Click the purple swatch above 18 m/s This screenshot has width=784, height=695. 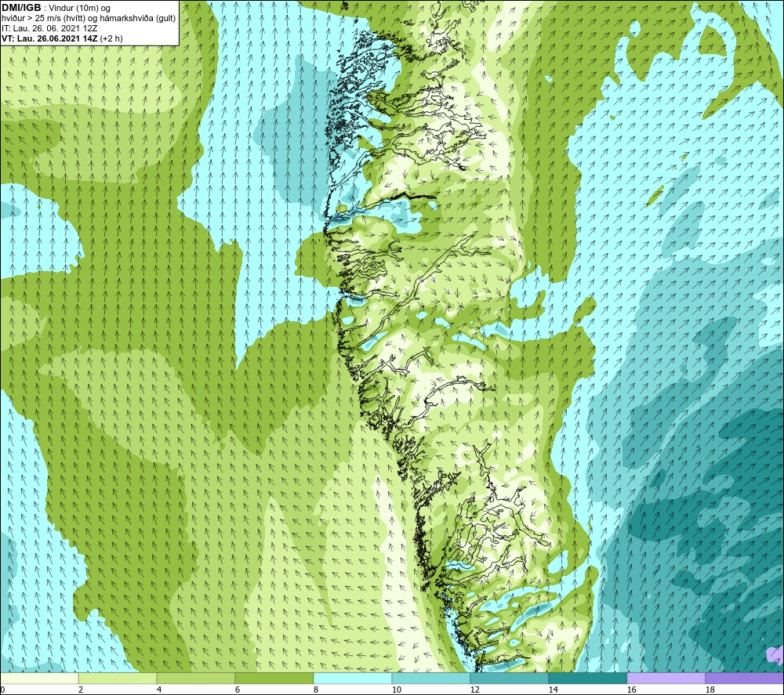[745, 678]
